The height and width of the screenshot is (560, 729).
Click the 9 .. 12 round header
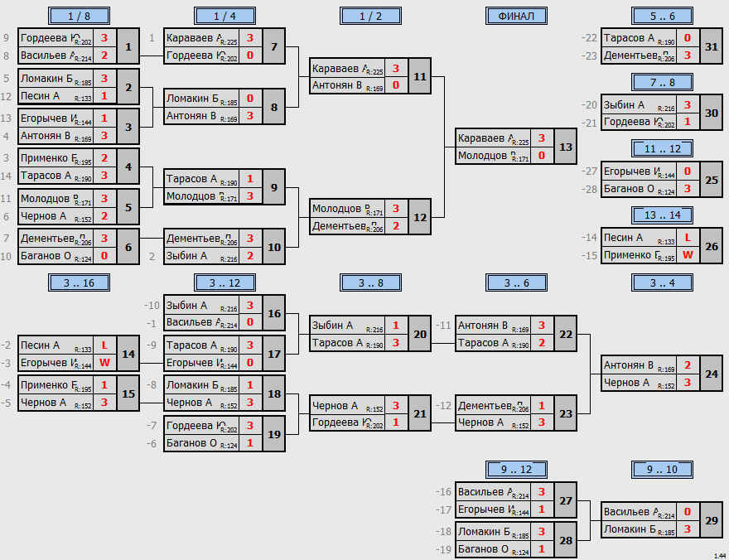(x=517, y=470)
